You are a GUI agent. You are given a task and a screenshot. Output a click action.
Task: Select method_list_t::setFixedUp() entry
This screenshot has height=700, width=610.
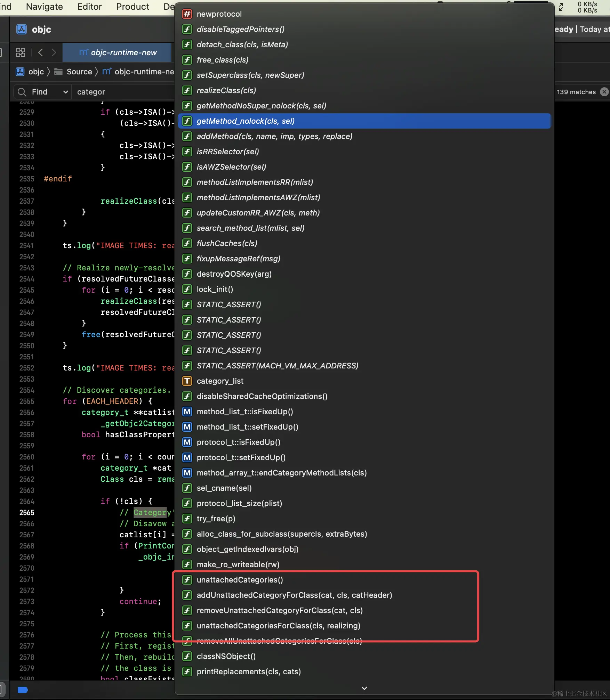pos(364,427)
